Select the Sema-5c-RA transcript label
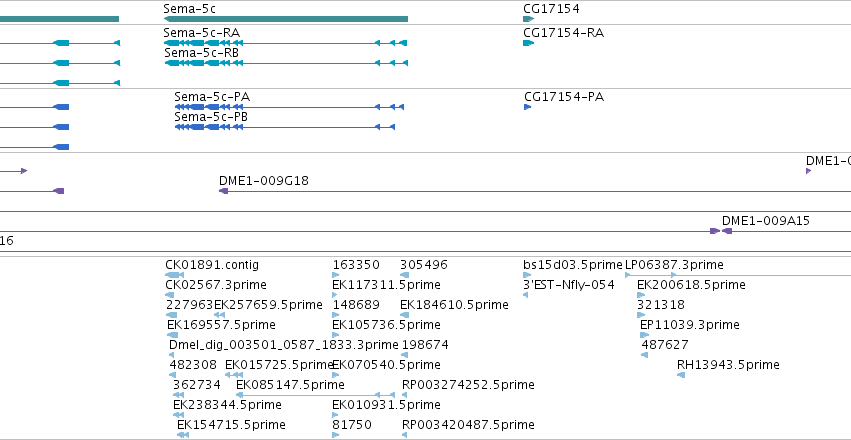Viewport: 851px width, 440px height. pyautogui.click(x=201, y=33)
